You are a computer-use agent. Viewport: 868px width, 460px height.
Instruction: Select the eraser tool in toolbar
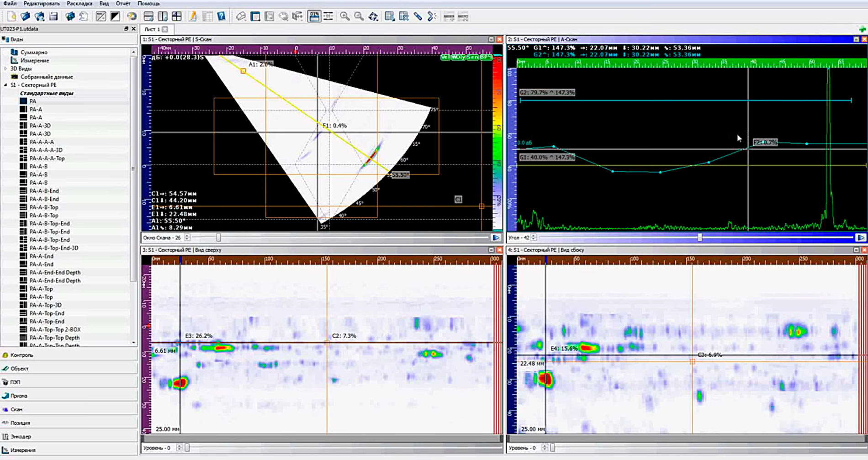241,16
